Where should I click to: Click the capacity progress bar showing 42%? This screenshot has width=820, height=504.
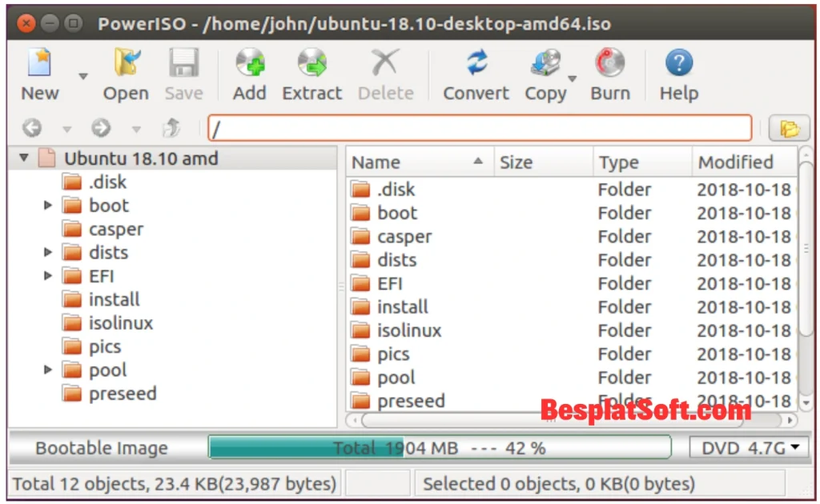click(x=439, y=447)
